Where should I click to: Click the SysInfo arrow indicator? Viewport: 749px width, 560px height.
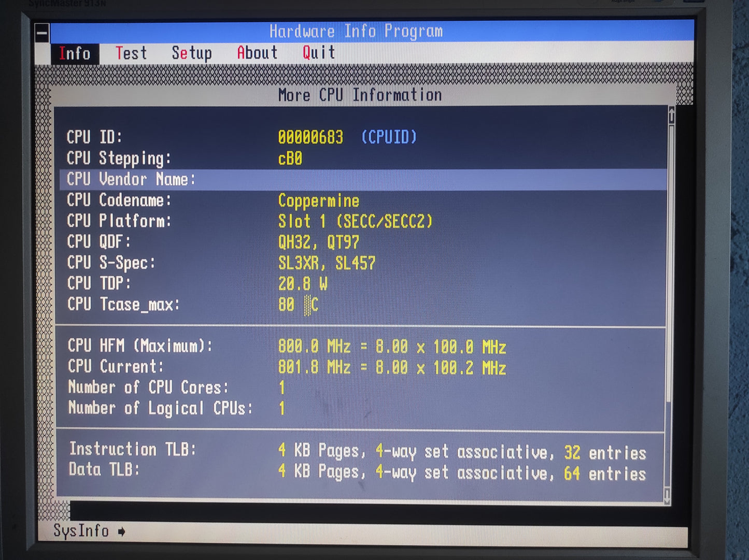point(121,530)
